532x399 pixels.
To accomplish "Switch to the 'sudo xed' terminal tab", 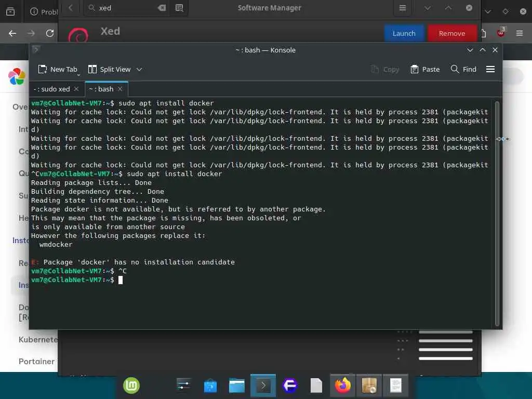I will pyautogui.click(x=52, y=89).
